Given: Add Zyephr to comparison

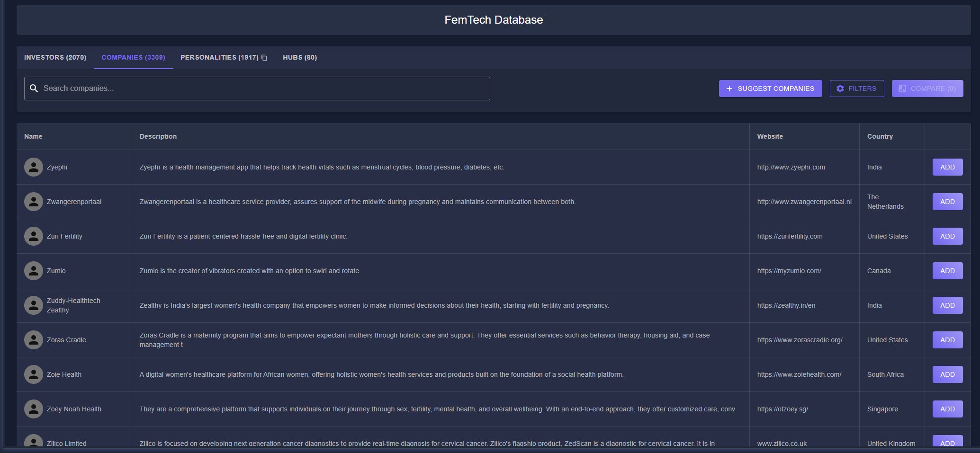Looking at the screenshot, I should [x=947, y=167].
